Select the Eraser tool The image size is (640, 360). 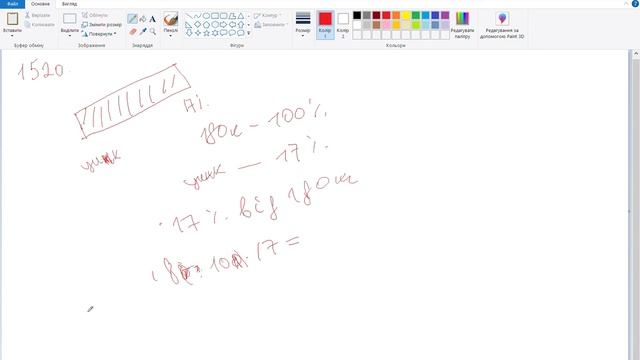(133, 31)
